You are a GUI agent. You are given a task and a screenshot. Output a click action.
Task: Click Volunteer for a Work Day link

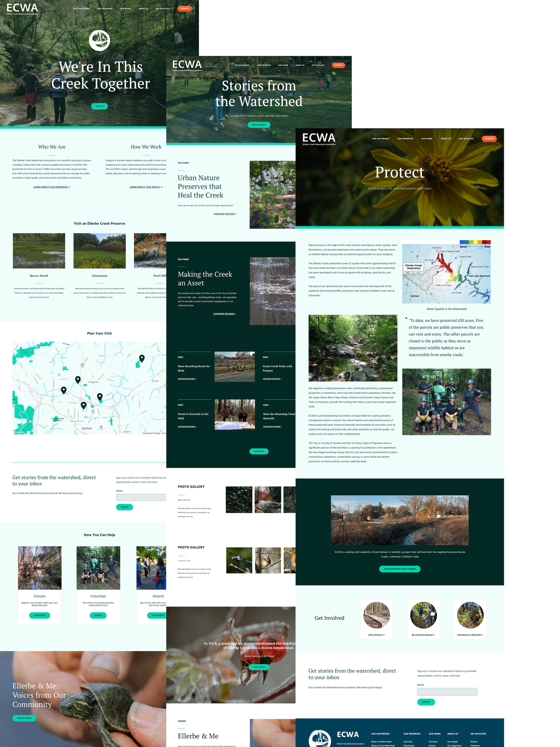tap(470, 635)
